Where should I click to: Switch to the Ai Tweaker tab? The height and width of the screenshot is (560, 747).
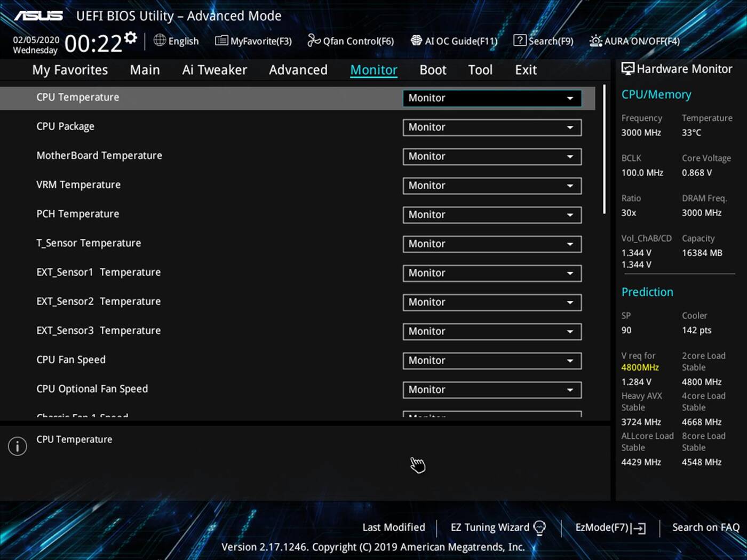pos(214,69)
